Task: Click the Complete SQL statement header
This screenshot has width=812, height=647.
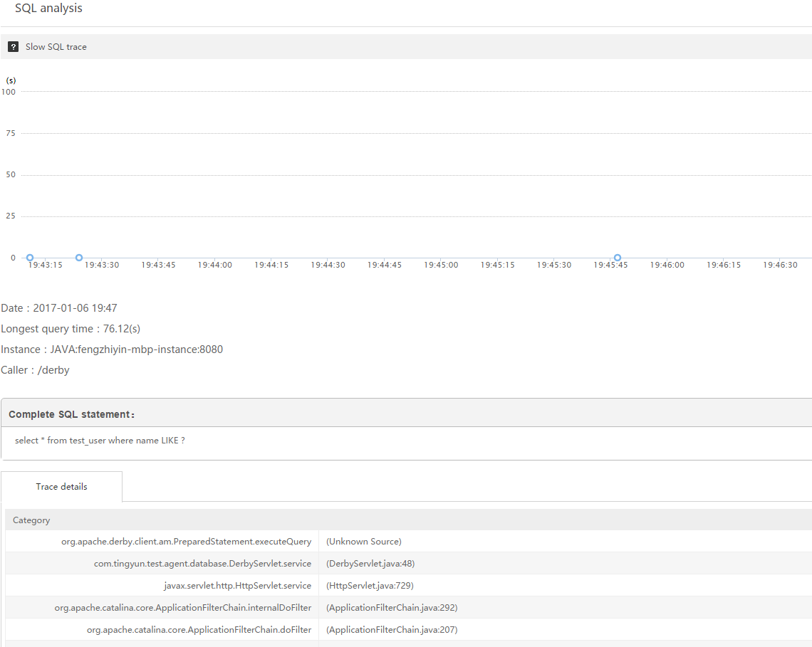Action: pyautogui.click(x=72, y=414)
